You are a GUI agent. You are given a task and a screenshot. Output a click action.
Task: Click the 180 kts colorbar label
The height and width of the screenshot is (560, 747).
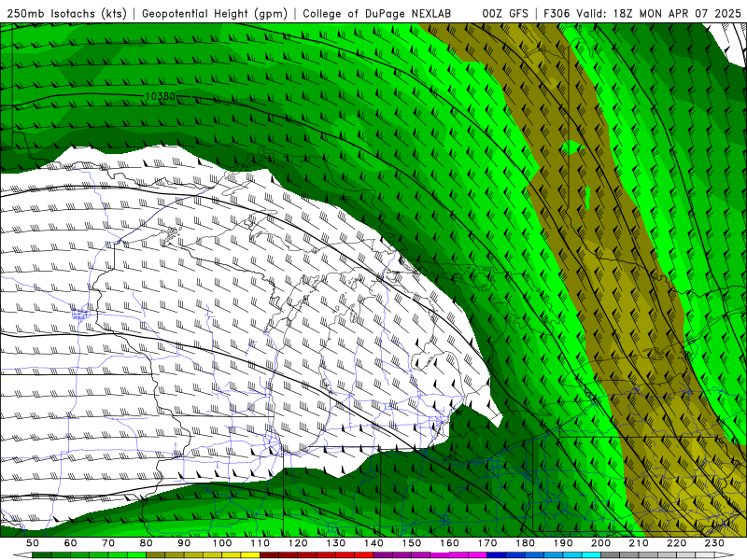(x=525, y=543)
